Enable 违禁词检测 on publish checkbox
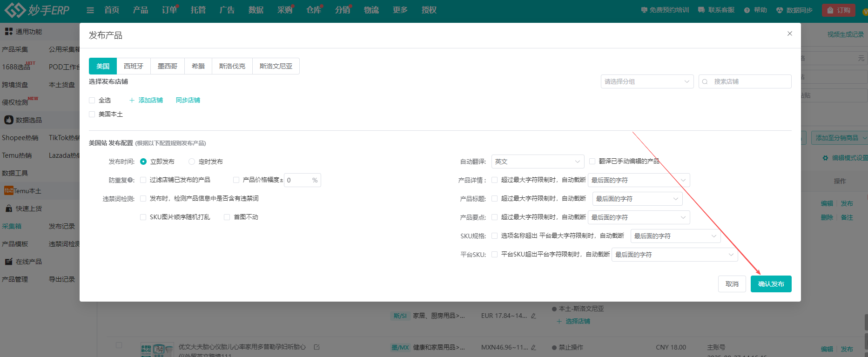The height and width of the screenshot is (357, 868). point(143,198)
